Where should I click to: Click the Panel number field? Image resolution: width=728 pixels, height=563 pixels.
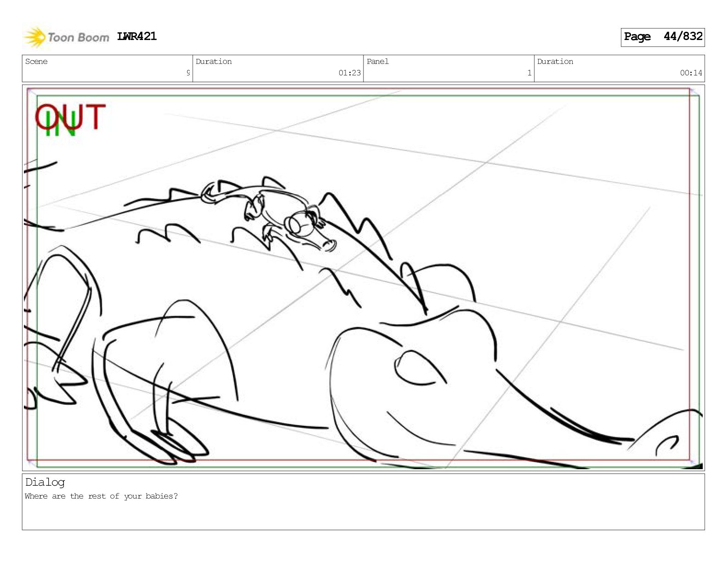(x=449, y=69)
